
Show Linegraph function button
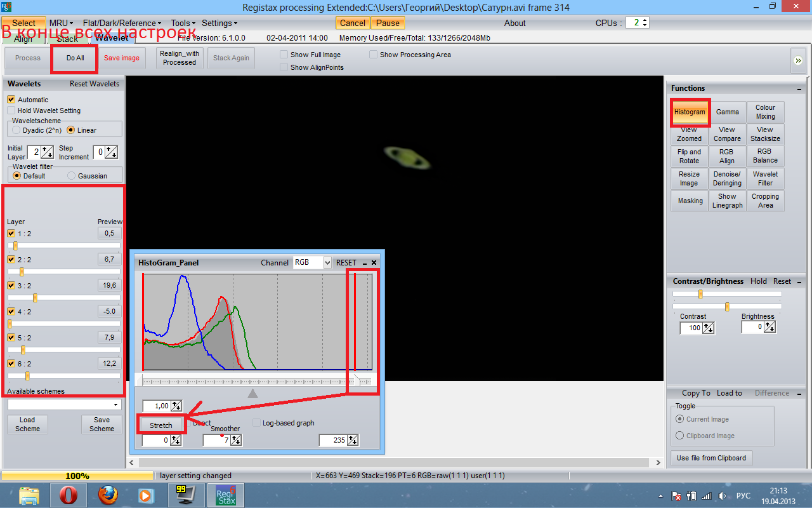coord(728,201)
